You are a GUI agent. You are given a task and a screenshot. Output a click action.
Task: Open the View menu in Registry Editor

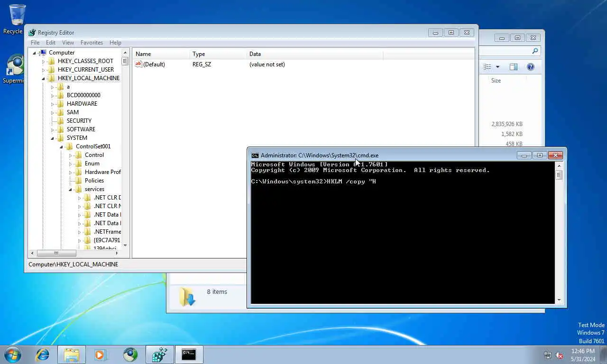pos(68,43)
